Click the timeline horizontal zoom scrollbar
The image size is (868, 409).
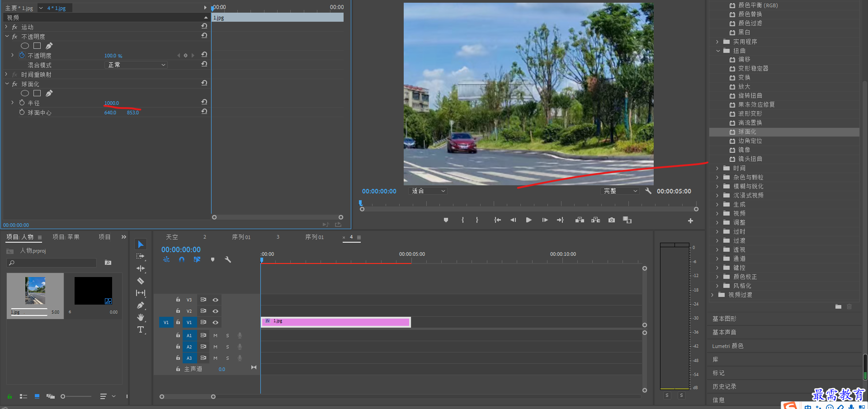[187, 397]
